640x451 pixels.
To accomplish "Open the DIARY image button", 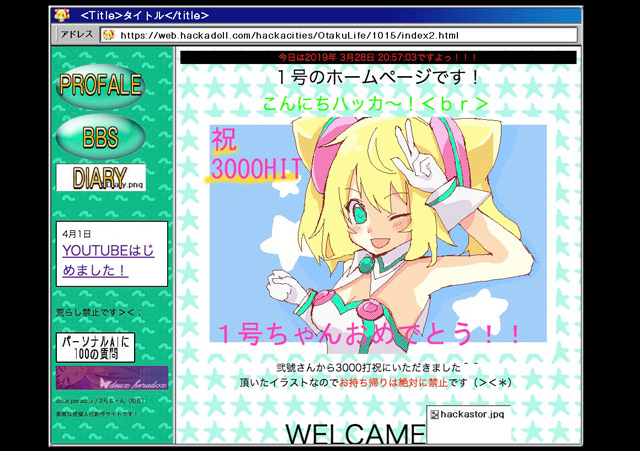I will pos(101,178).
